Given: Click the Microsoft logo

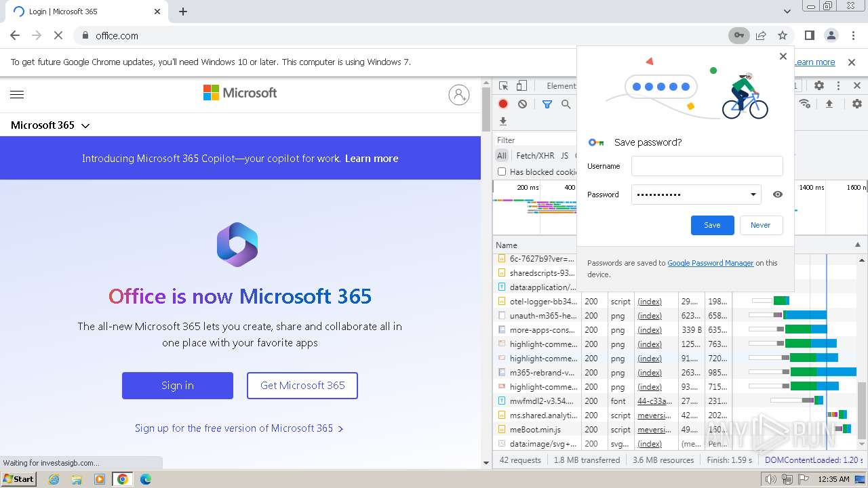Looking at the screenshot, I should (x=240, y=93).
